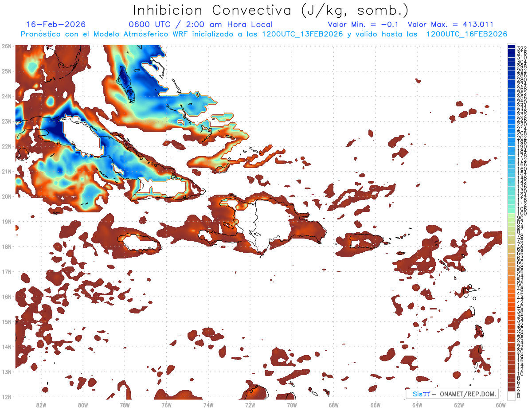Click the 'SisTT - ONAMET/REP.DOM.' credit box

point(452,394)
